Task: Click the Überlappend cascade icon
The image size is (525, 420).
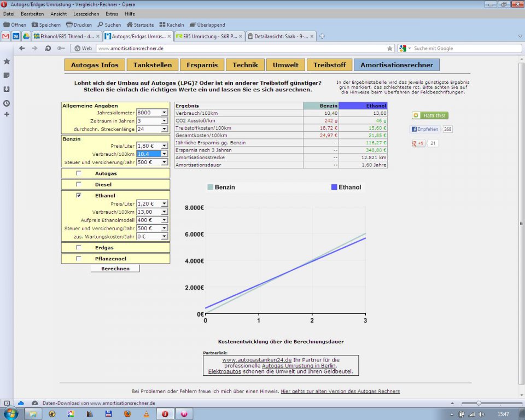Action: [x=193, y=25]
